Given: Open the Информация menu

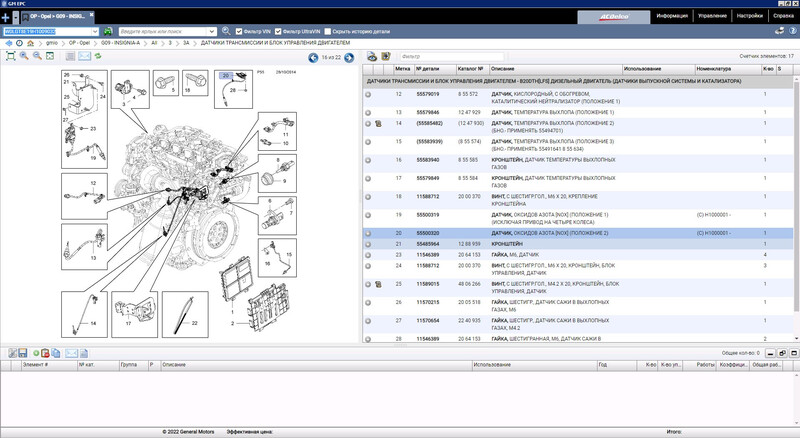Looking at the screenshot, I should tap(672, 16).
